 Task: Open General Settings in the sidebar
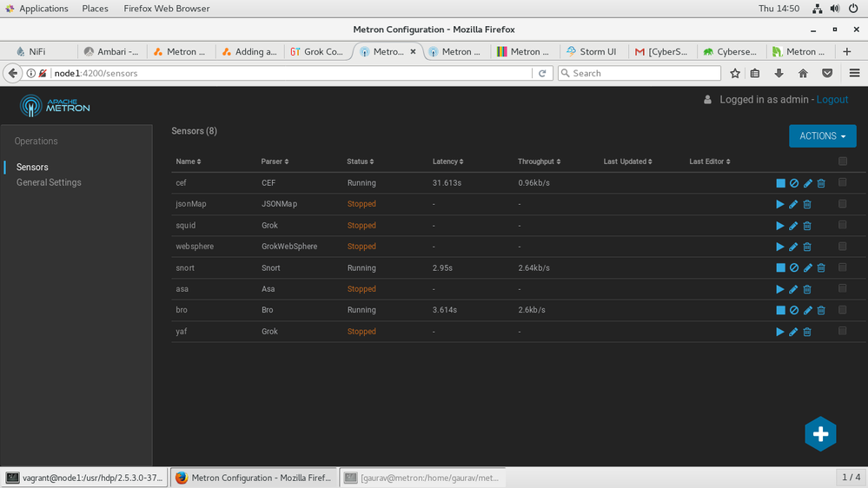click(x=49, y=182)
